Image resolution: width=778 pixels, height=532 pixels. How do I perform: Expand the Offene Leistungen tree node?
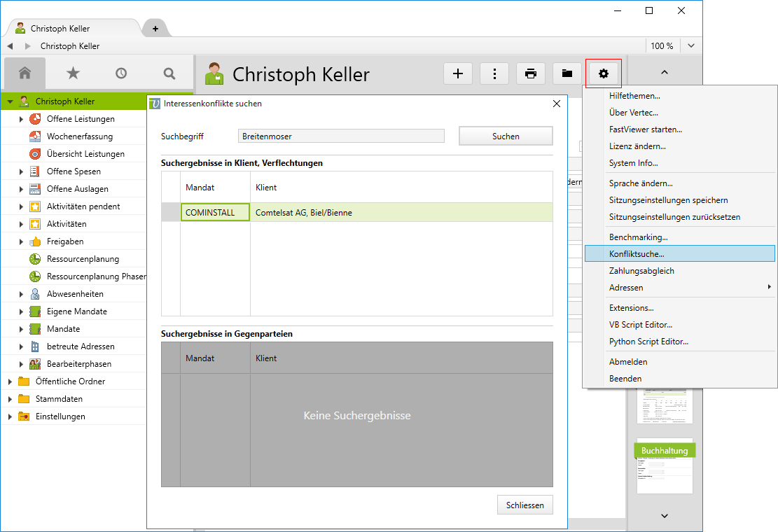click(x=21, y=119)
